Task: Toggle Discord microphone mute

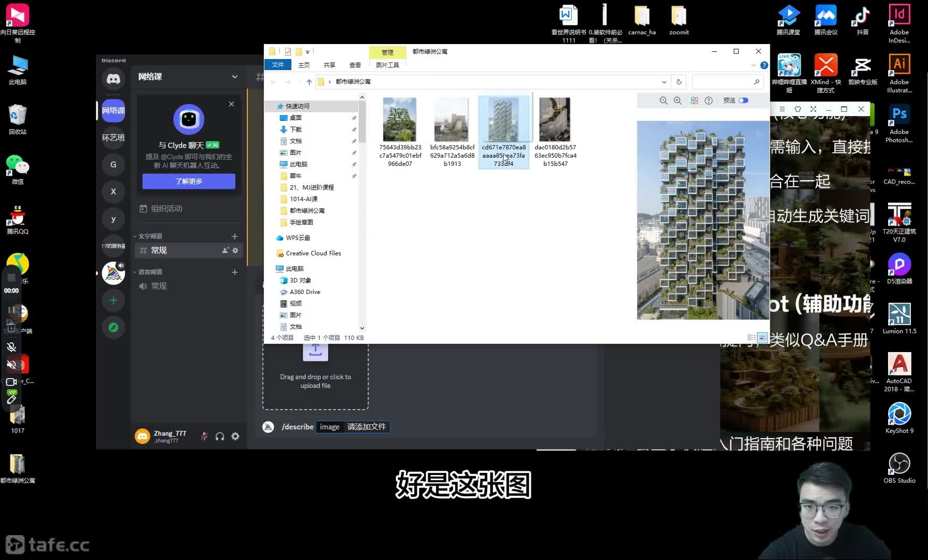Action: [x=204, y=437]
